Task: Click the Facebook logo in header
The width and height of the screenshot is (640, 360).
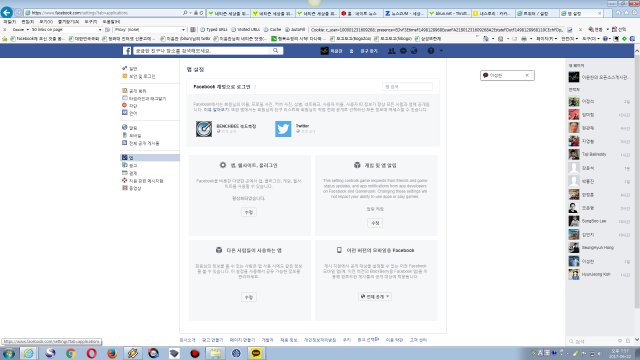Action: pos(127,51)
